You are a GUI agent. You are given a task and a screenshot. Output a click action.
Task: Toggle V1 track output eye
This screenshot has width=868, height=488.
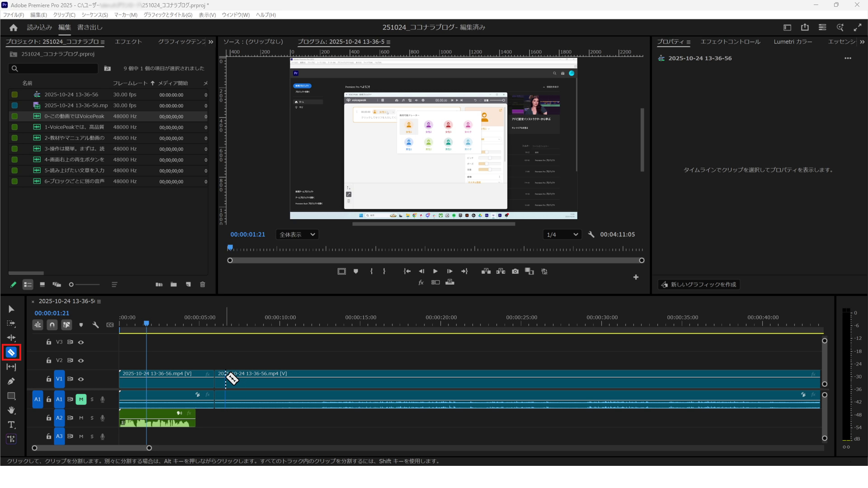pos(81,379)
